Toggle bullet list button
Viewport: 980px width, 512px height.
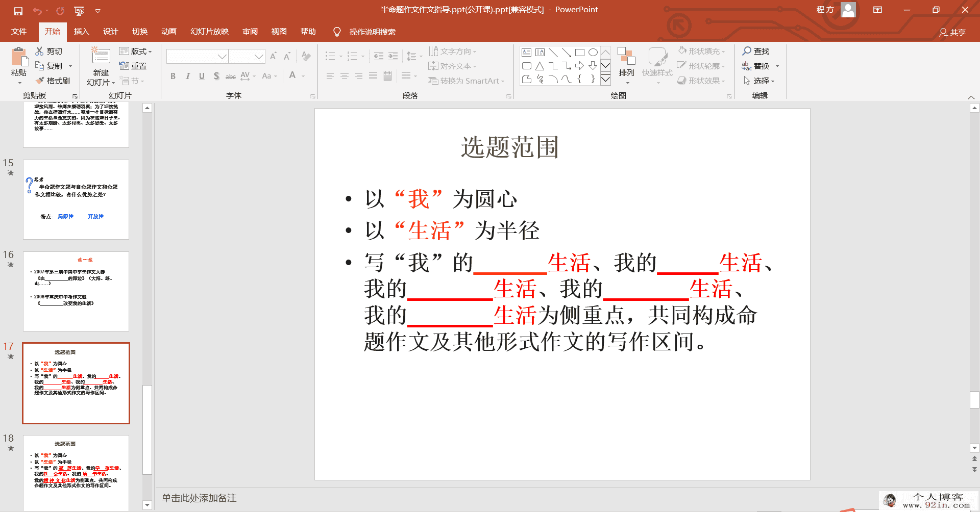tap(330, 56)
